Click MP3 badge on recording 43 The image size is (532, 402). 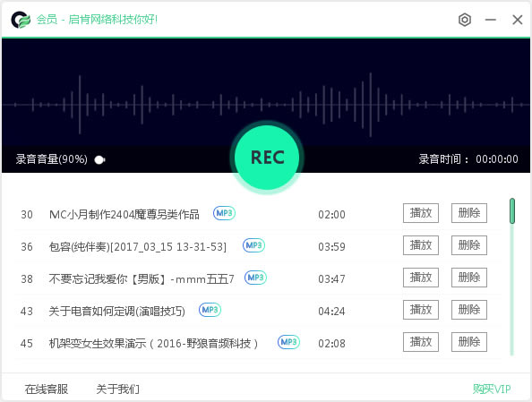(210, 310)
